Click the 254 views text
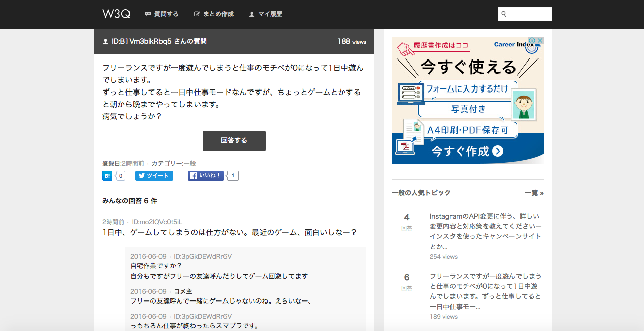 pyautogui.click(x=443, y=257)
